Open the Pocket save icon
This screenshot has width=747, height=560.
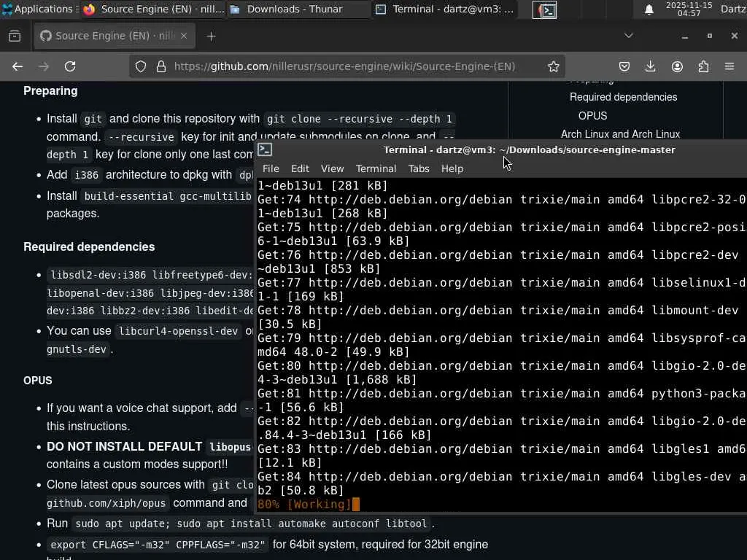624,66
